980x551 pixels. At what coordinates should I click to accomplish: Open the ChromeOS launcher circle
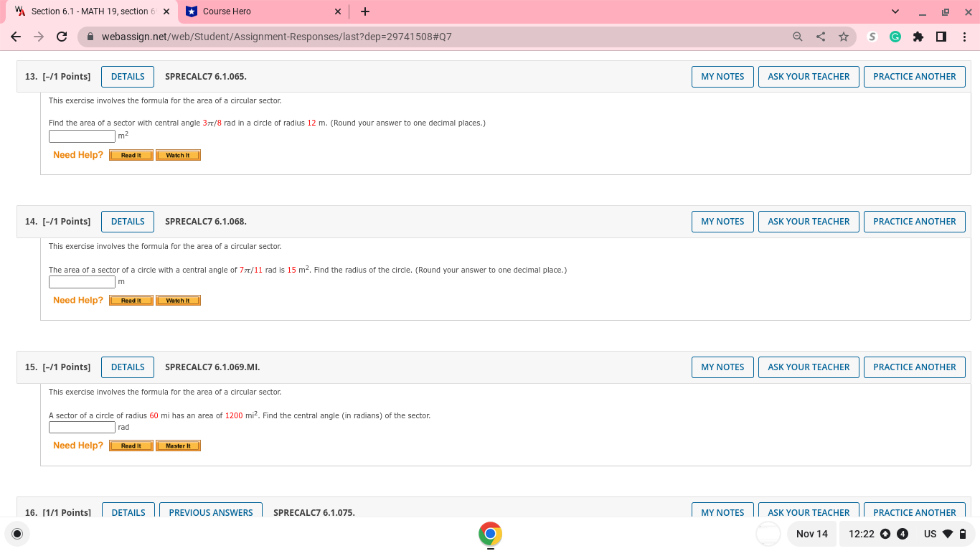tap(17, 534)
